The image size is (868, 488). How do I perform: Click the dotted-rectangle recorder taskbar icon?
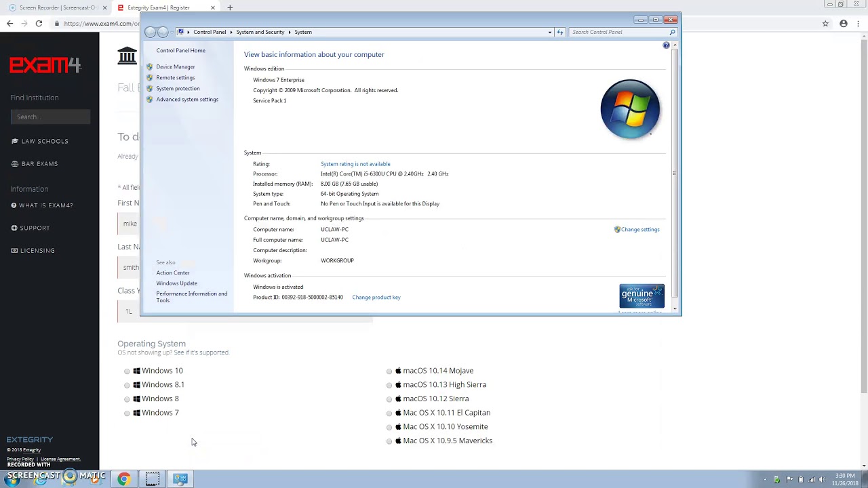153,479
